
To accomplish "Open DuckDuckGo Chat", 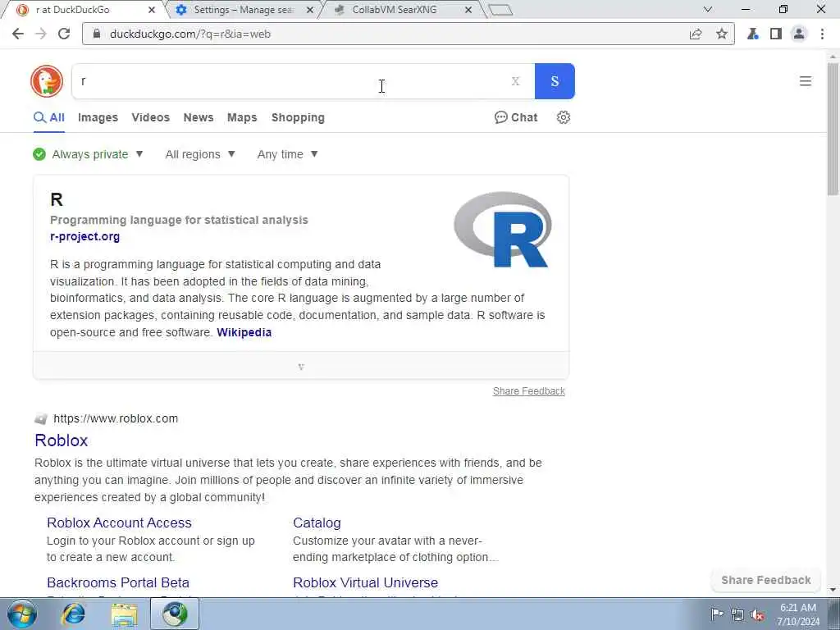I will pyautogui.click(x=516, y=117).
